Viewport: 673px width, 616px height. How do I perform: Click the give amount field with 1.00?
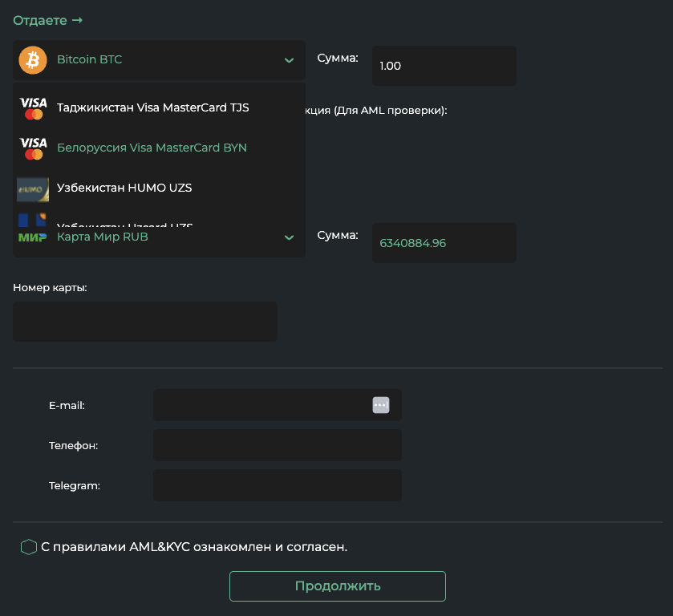(x=444, y=66)
